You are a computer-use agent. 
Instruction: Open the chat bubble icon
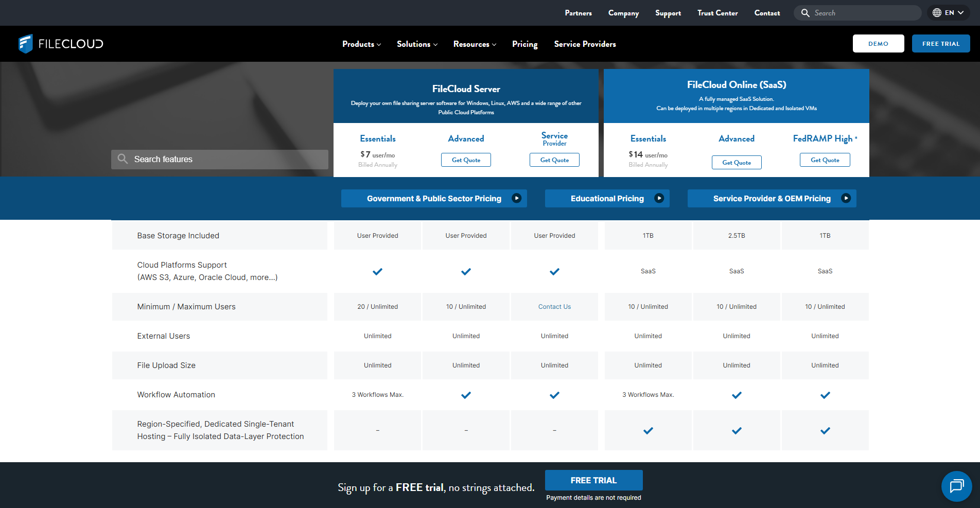point(956,486)
